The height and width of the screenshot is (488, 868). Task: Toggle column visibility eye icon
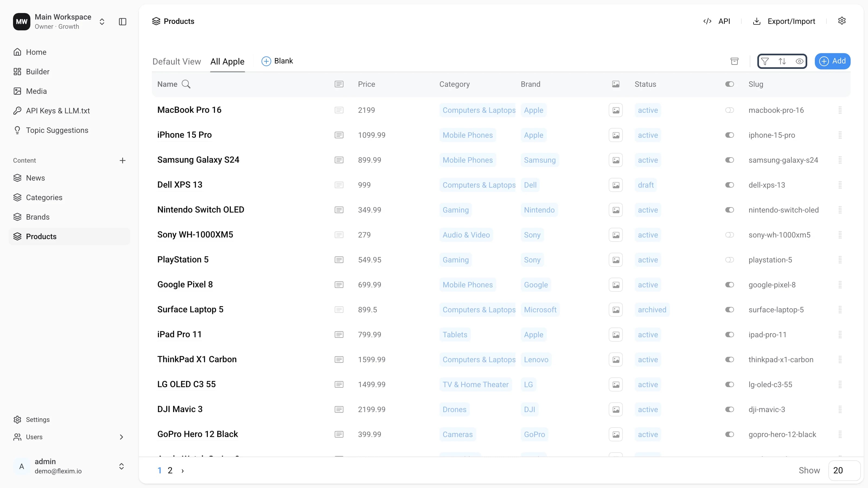[799, 61]
